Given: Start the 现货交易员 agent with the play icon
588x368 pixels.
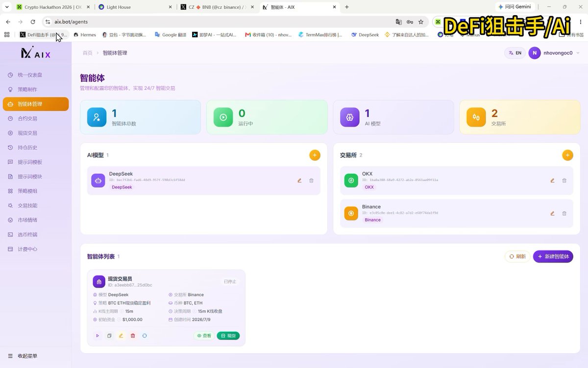Looking at the screenshot, I should pos(98,336).
